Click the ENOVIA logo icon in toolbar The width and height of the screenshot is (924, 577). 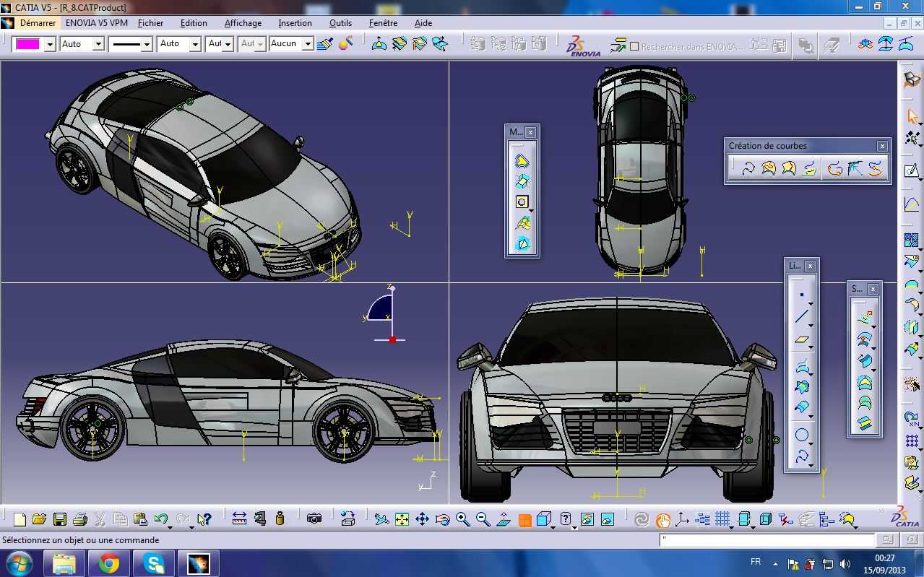[x=584, y=45]
